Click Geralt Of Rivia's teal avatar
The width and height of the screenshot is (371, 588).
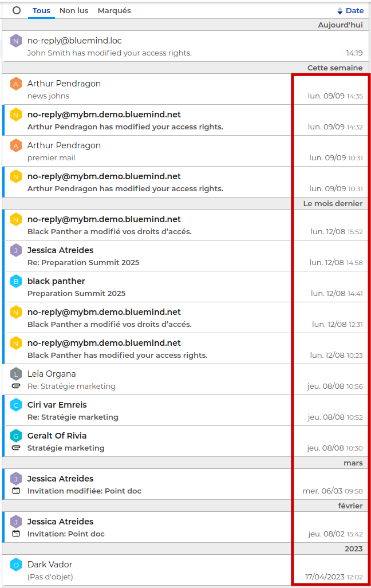[16, 436]
